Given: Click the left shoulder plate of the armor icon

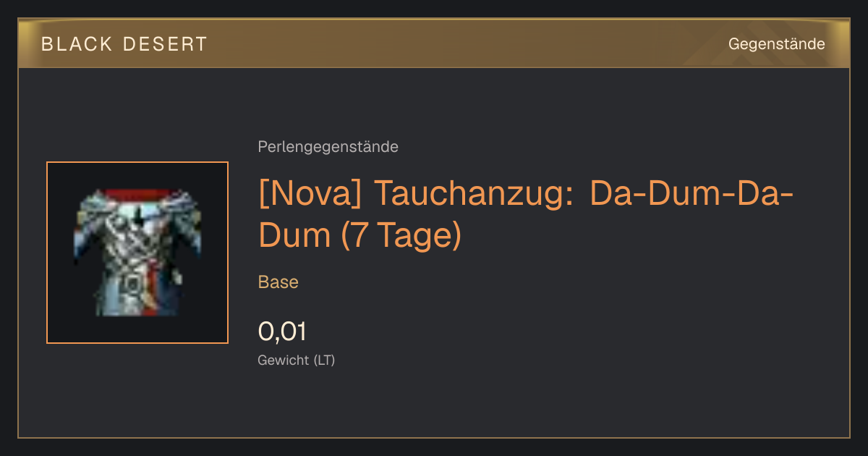Looking at the screenshot, I should click(x=91, y=210).
